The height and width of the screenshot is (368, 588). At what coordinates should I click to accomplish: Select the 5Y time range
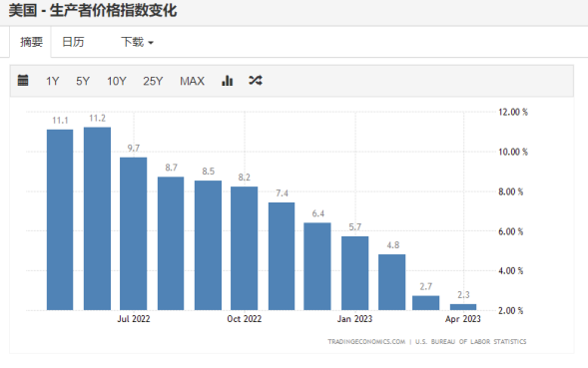pyautogui.click(x=83, y=81)
